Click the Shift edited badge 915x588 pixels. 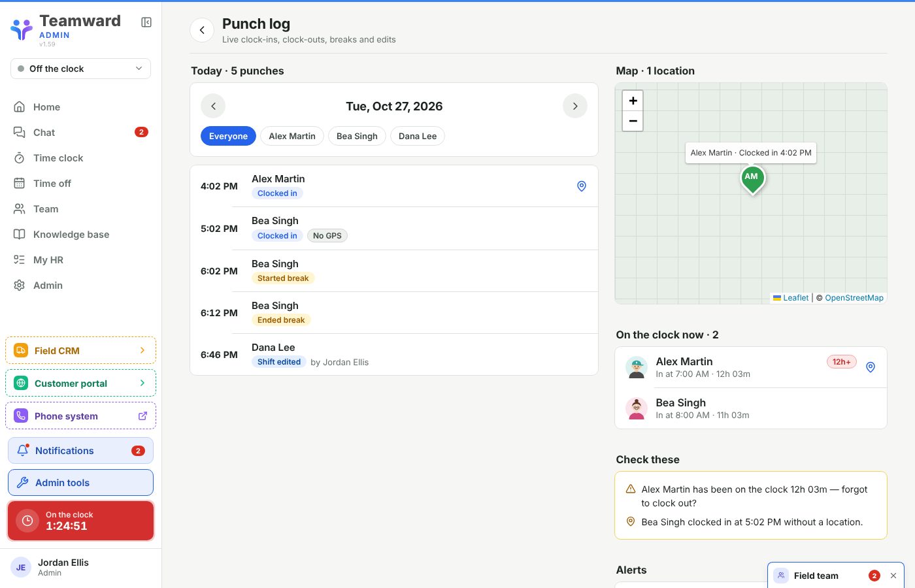pos(279,362)
